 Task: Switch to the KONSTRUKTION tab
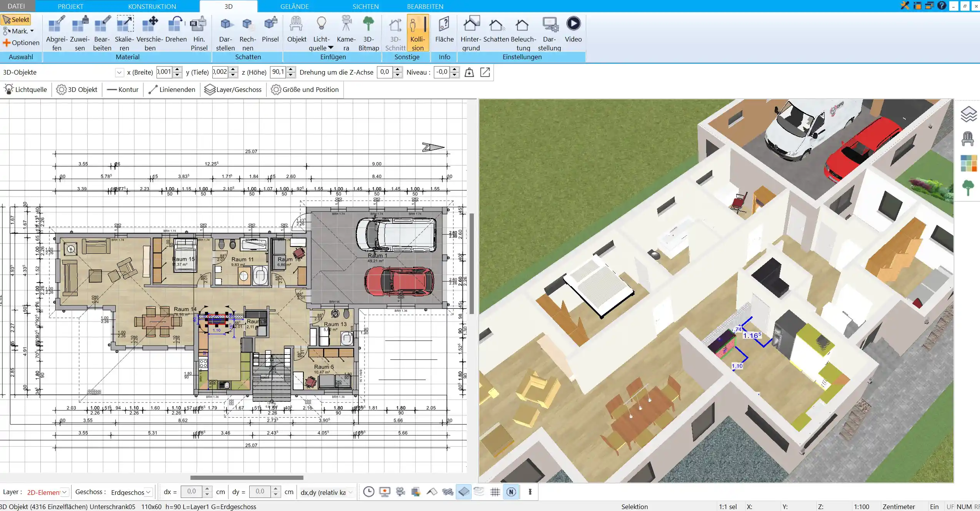click(152, 6)
